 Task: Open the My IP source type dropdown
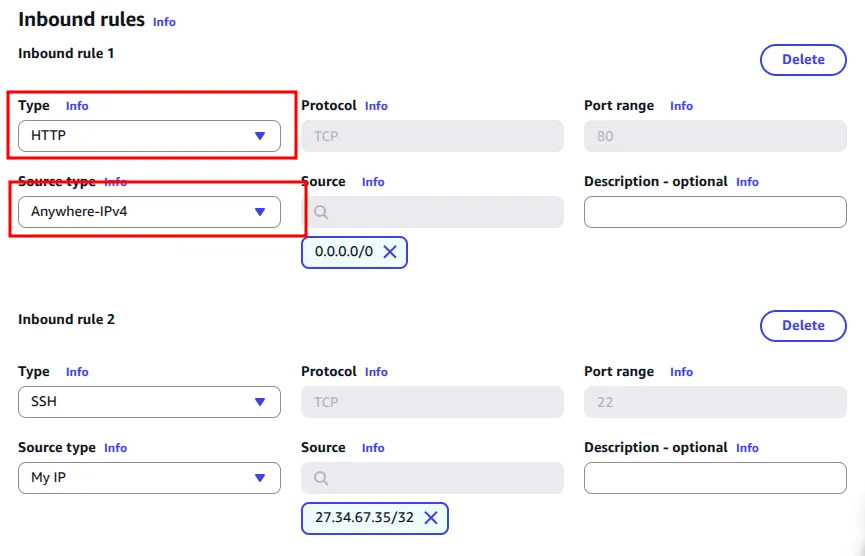(x=149, y=478)
